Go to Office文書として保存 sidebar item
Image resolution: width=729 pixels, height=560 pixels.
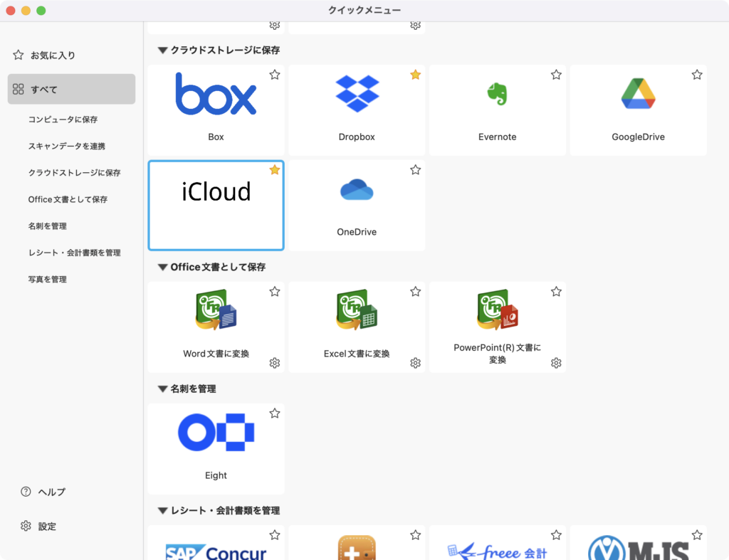[68, 199]
